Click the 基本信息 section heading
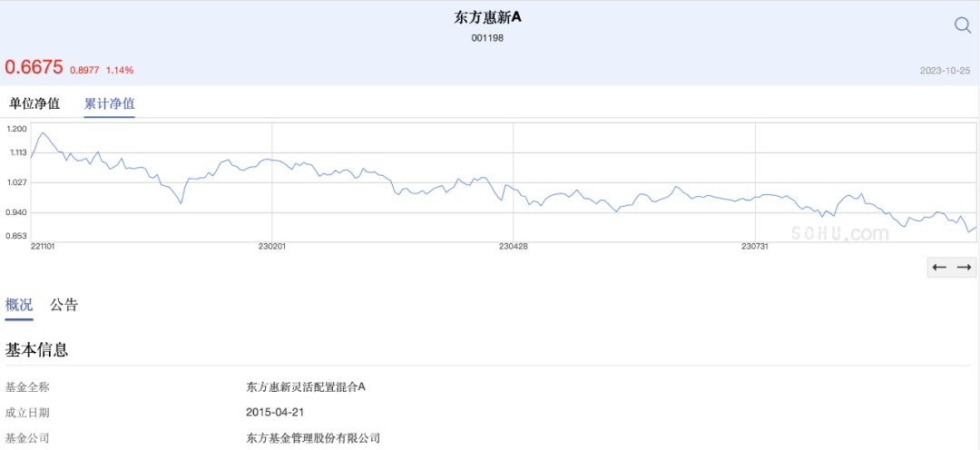Screen dimensions: 980x450 pos(36,350)
